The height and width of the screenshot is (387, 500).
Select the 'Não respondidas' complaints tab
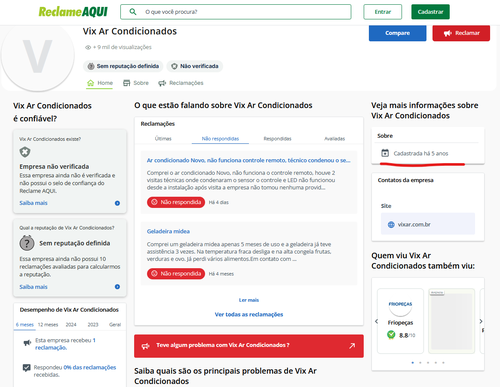(x=220, y=139)
